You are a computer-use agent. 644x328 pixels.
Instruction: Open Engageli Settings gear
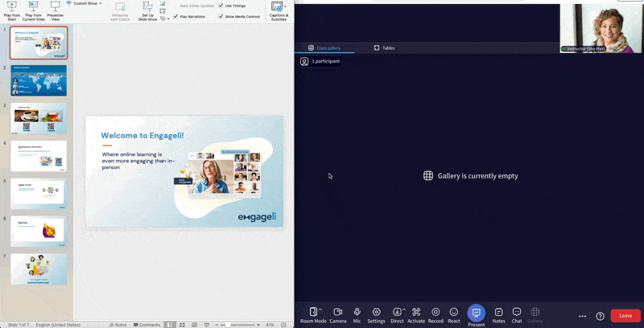coord(376,312)
